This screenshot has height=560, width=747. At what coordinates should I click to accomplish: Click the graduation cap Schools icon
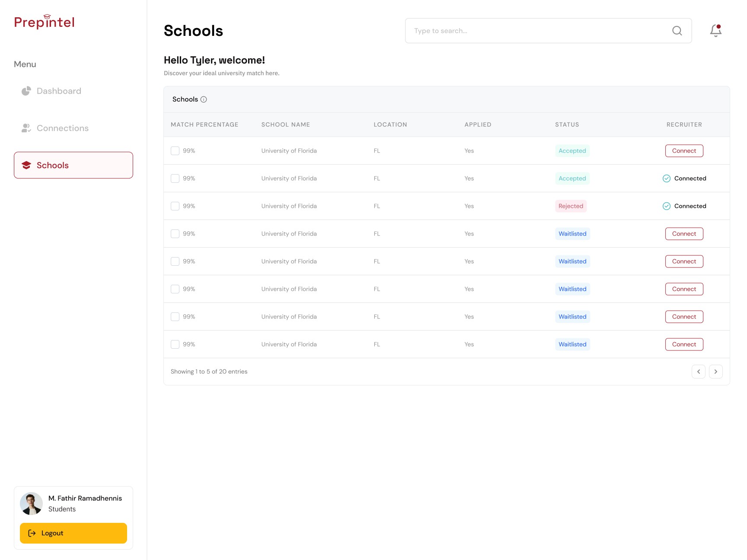tap(26, 165)
